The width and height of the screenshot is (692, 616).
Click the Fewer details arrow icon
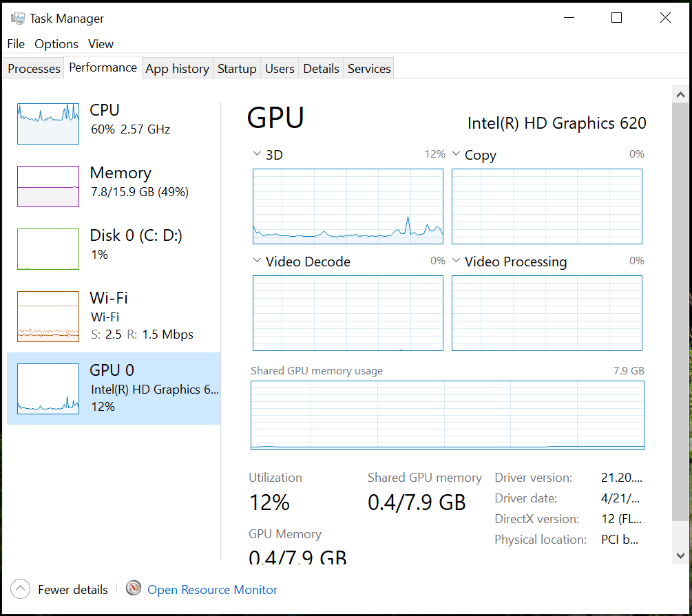click(20, 589)
